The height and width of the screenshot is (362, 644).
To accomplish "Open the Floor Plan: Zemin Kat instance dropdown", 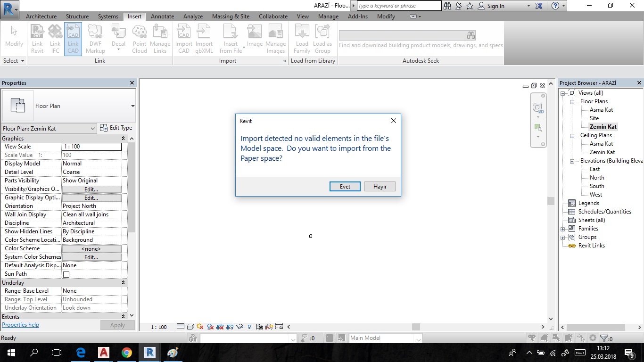I will (50, 129).
